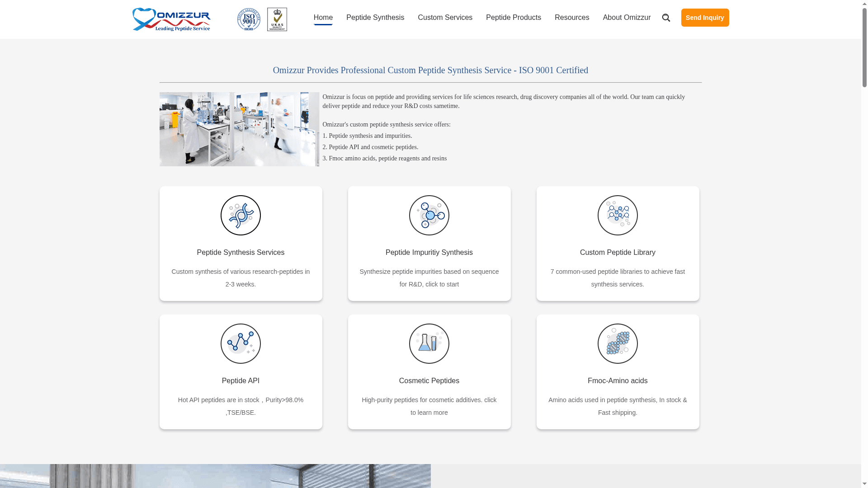Select the Cosmetic Peptides flask icon

pyautogui.click(x=429, y=343)
